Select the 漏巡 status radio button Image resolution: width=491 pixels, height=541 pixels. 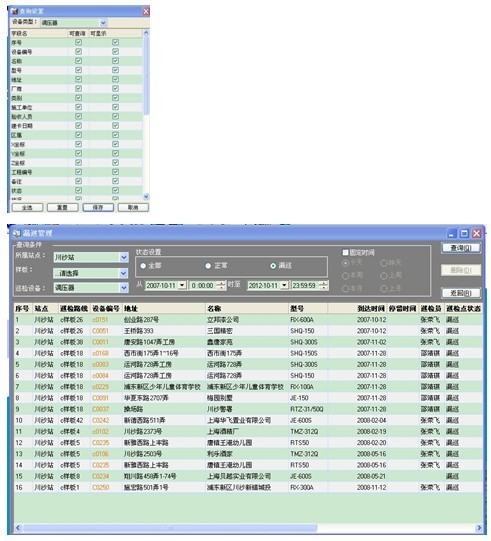click(x=273, y=266)
